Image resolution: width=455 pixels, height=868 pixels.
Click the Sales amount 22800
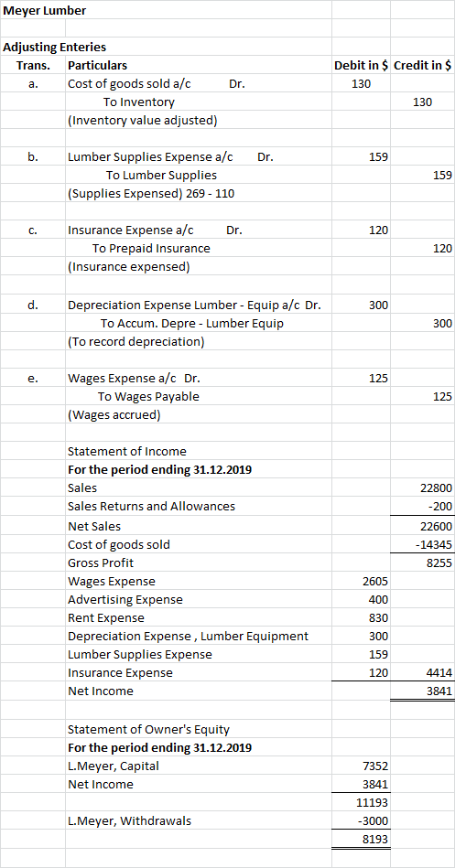[437, 488]
